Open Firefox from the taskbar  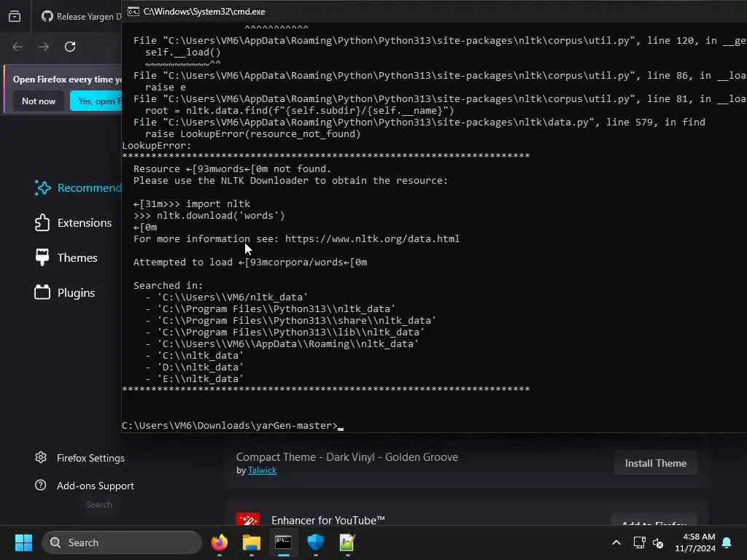point(220,542)
